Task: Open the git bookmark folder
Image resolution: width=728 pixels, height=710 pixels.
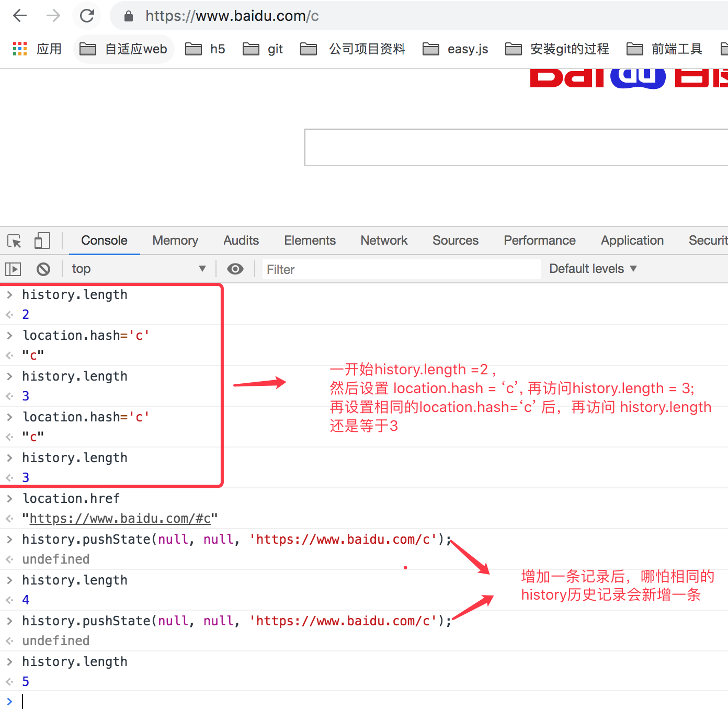Action: (263, 49)
